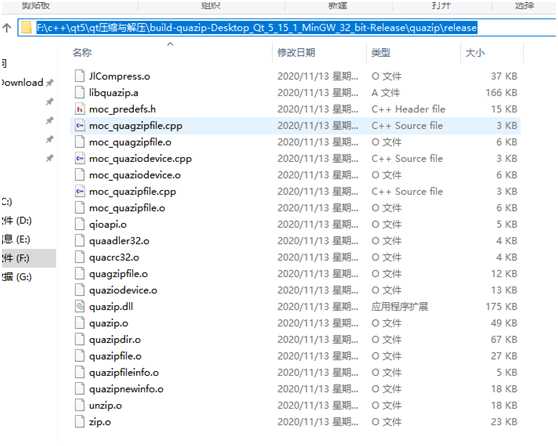Open the Download quick access item
The image size is (558, 446).
[x=22, y=83]
